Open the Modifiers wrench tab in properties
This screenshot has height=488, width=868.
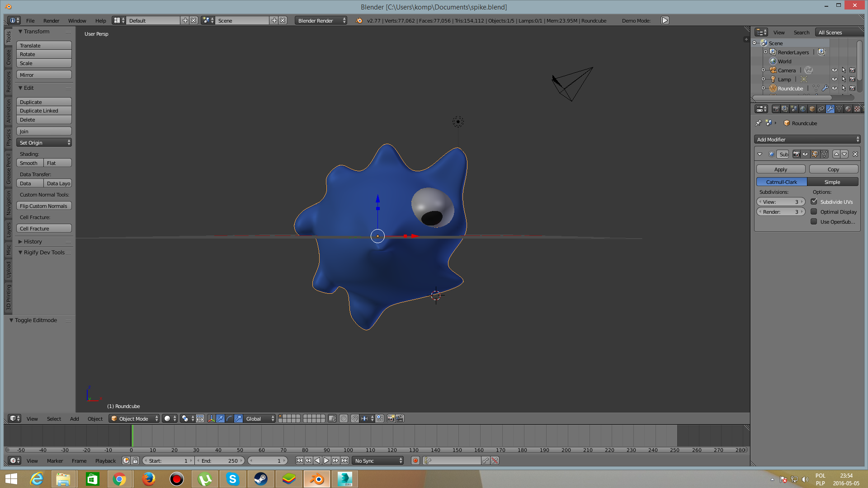(830, 109)
